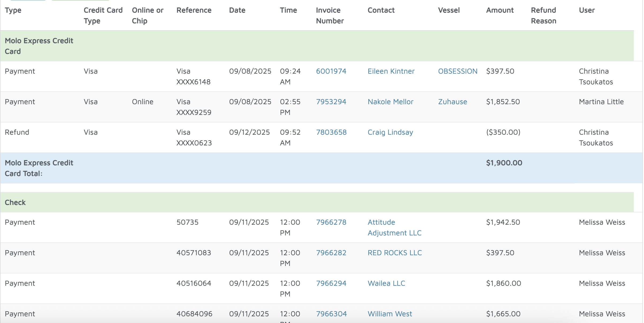This screenshot has height=323, width=644.
Task: Open invoice number 7966278
Action: [331, 222]
